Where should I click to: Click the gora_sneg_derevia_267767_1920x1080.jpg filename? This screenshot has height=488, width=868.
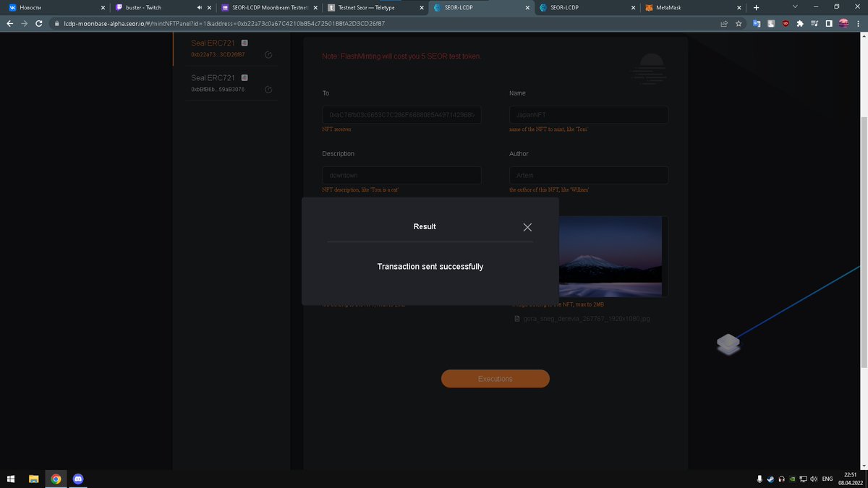(x=587, y=318)
